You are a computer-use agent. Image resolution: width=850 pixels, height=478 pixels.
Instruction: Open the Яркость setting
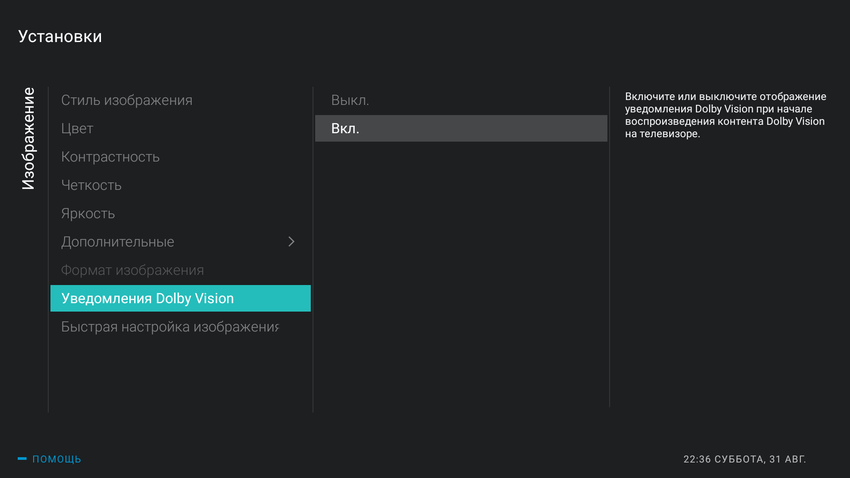click(88, 214)
